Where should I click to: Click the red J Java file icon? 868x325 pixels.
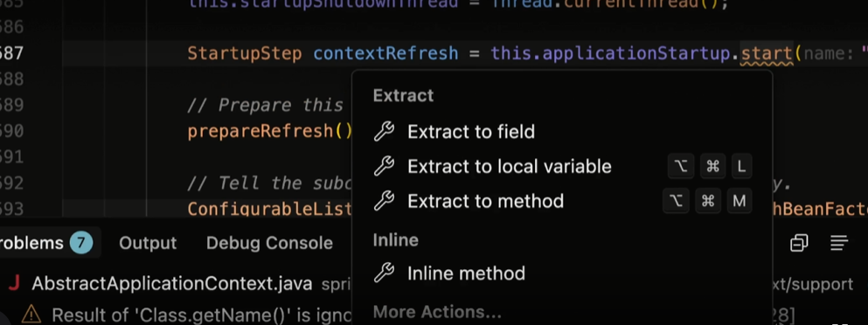click(x=14, y=284)
